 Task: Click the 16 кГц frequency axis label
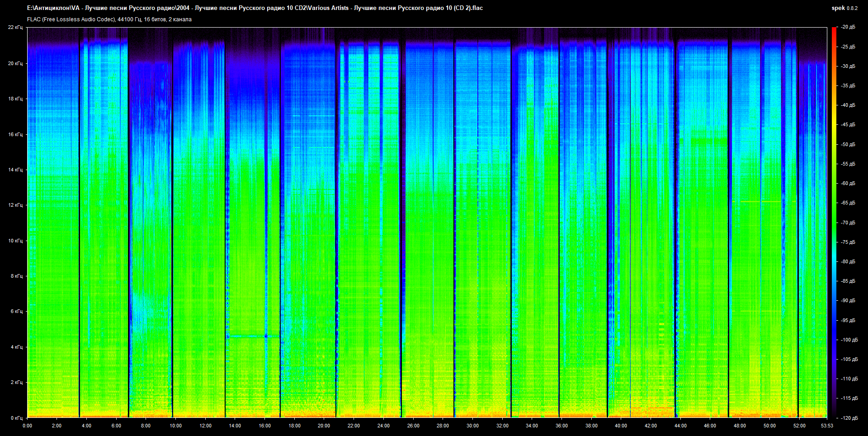pyautogui.click(x=15, y=134)
